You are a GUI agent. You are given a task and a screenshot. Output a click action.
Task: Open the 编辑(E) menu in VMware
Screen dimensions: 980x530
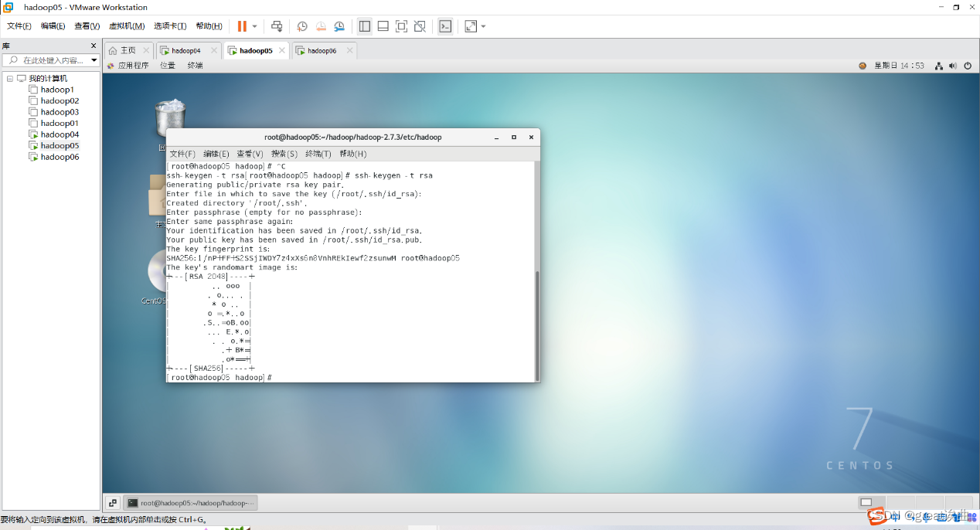click(x=53, y=26)
